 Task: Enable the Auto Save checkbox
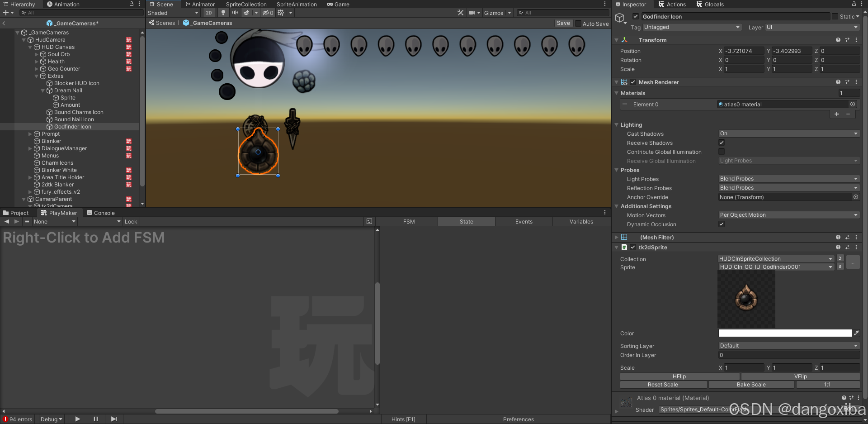click(x=578, y=24)
